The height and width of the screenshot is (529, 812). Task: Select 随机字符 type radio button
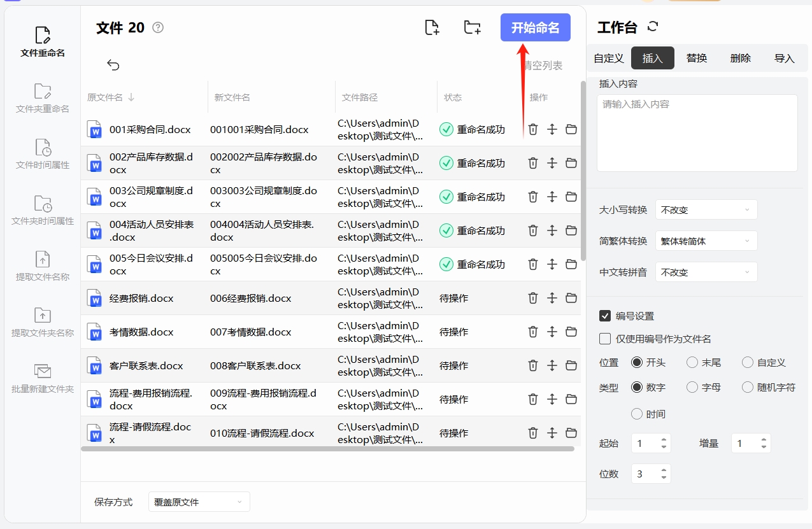tap(748, 387)
